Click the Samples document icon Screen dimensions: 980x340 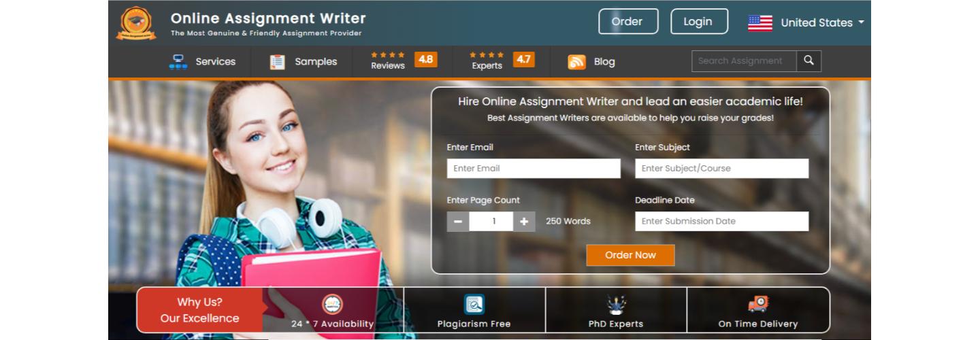277,62
